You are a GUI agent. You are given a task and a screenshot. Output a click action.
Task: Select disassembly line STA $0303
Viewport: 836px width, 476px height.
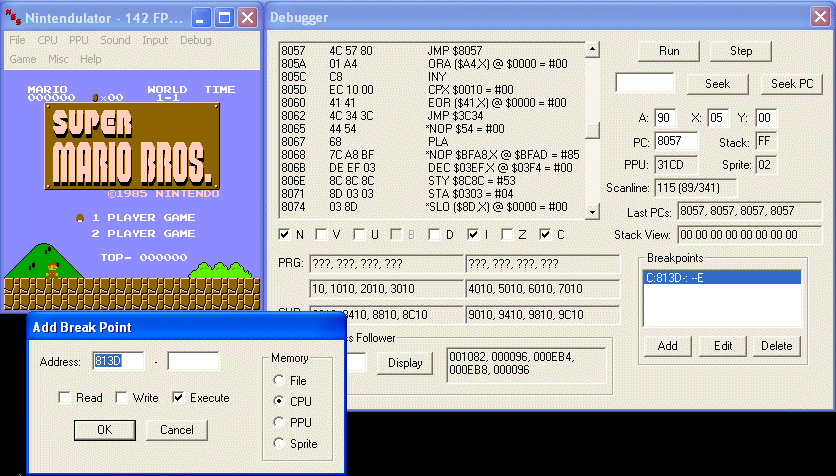(x=432, y=193)
